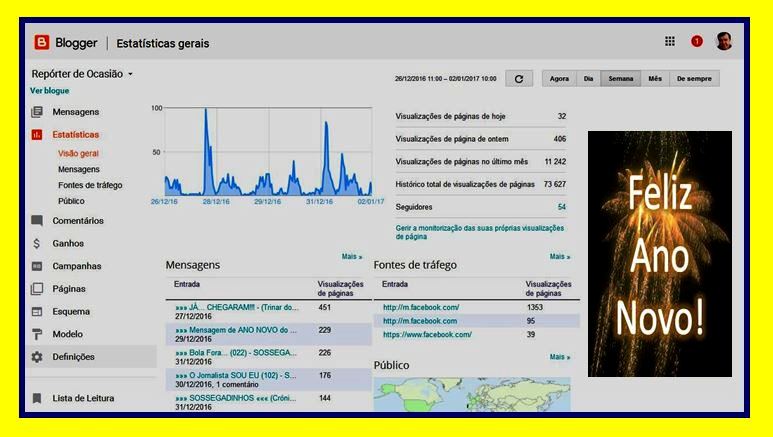Open http://m.facebook.com/ source with 1353 views

click(x=421, y=307)
